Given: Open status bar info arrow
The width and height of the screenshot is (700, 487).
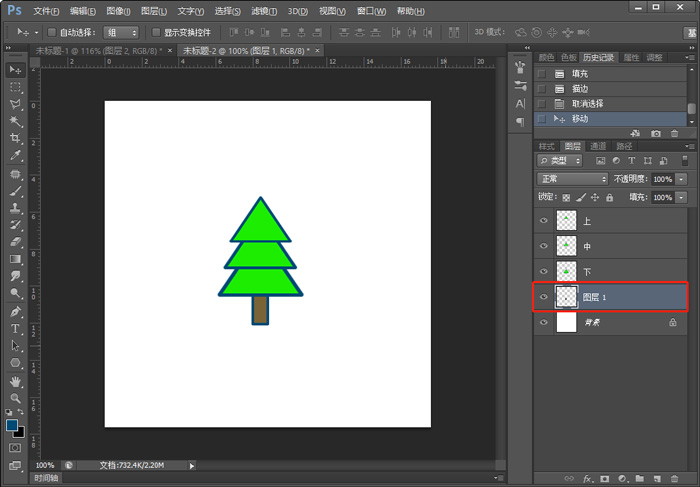Looking at the screenshot, I should click(192, 466).
